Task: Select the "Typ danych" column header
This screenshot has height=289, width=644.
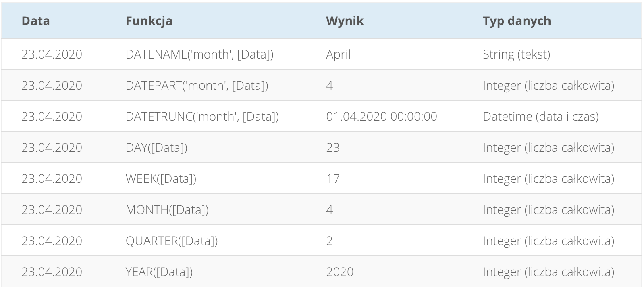Action: click(x=517, y=21)
